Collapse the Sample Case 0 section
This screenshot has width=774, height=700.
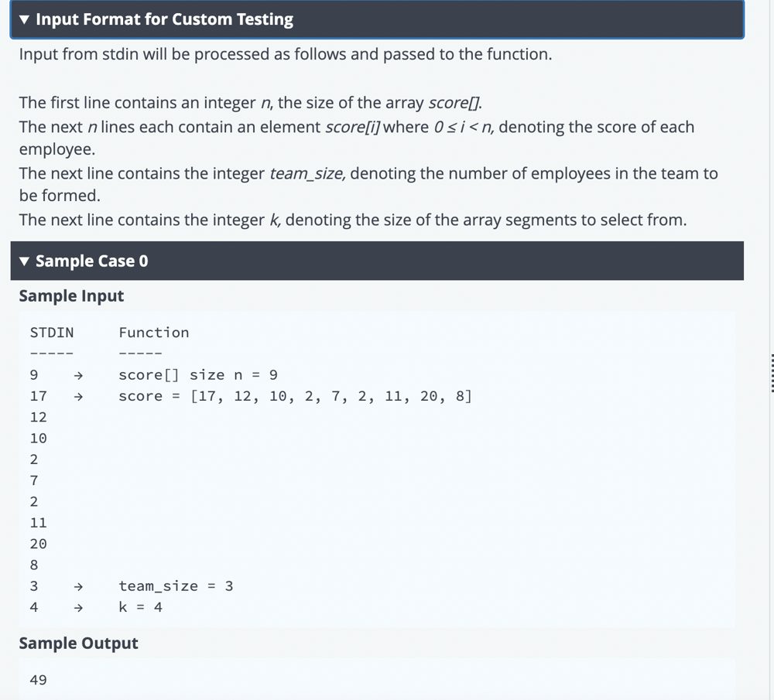tap(377, 261)
